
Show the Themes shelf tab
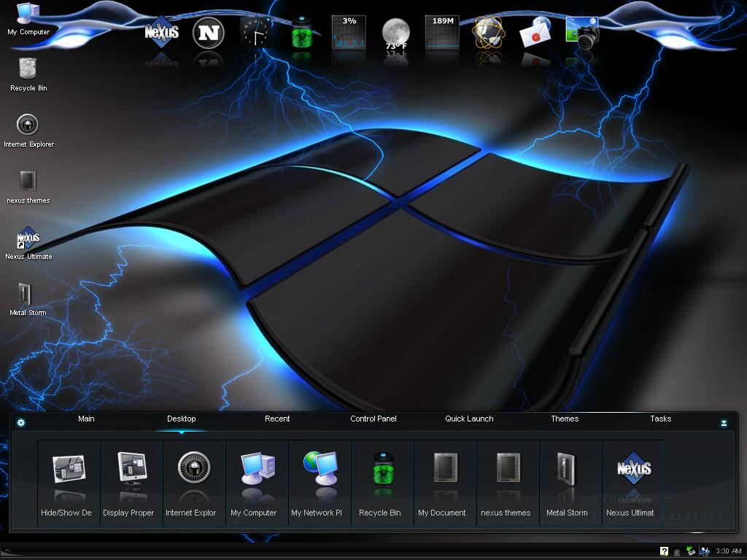pos(565,419)
